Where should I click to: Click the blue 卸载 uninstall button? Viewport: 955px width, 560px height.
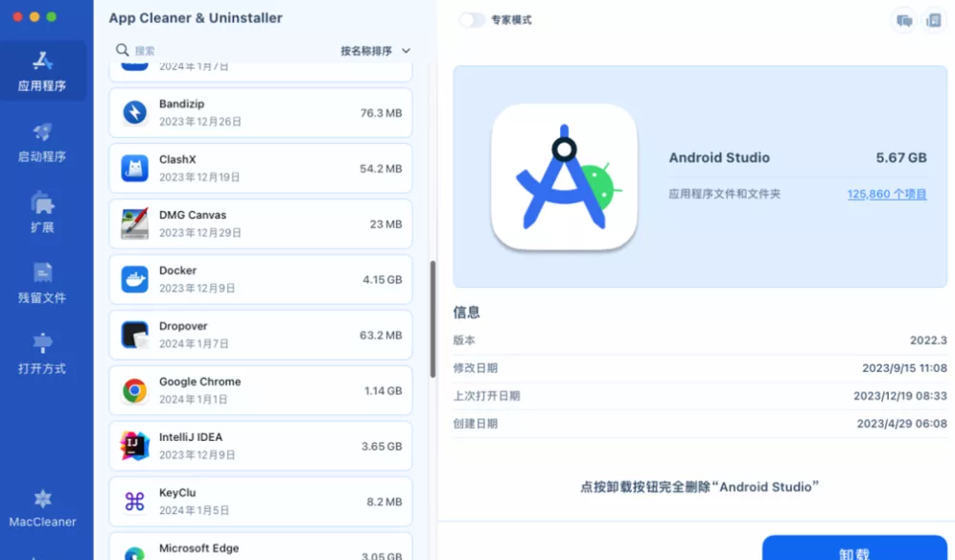854,548
